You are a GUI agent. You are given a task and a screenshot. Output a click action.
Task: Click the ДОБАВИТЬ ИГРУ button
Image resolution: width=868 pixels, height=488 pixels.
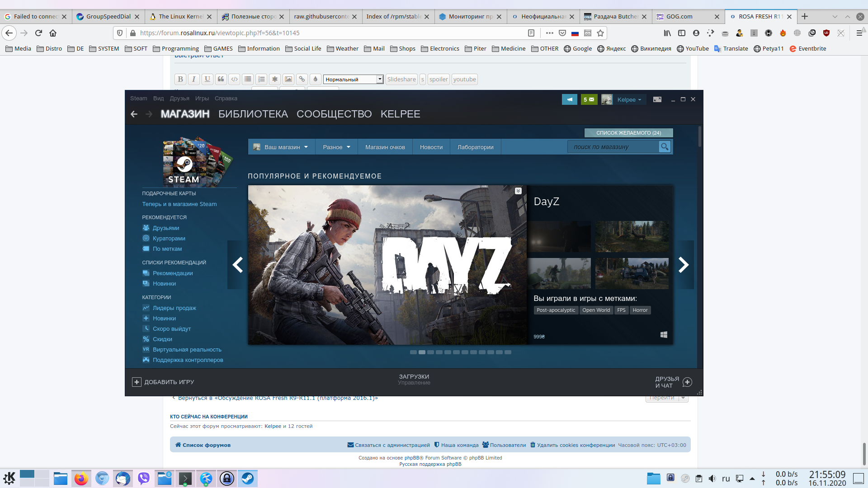(163, 382)
